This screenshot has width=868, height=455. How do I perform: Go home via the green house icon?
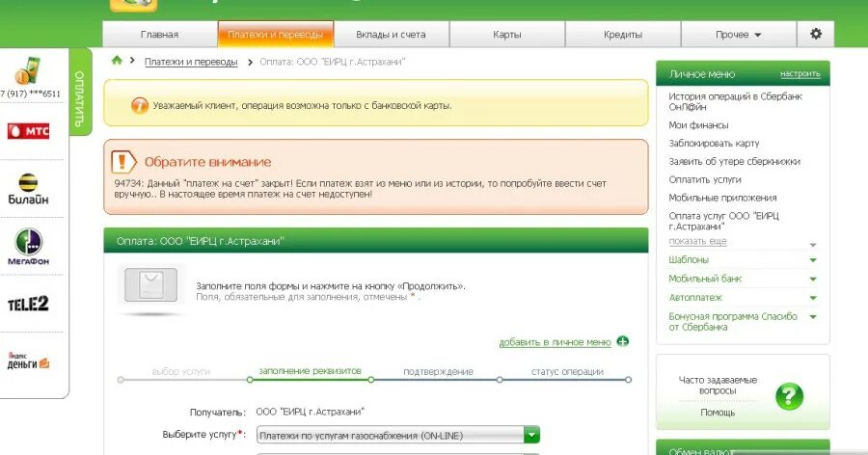[117, 61]
